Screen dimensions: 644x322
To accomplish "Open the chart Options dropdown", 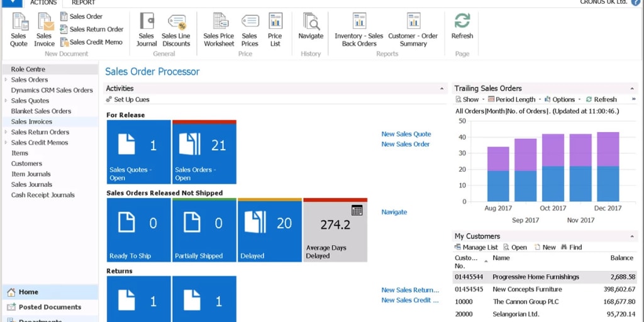I will pos(562,99).
